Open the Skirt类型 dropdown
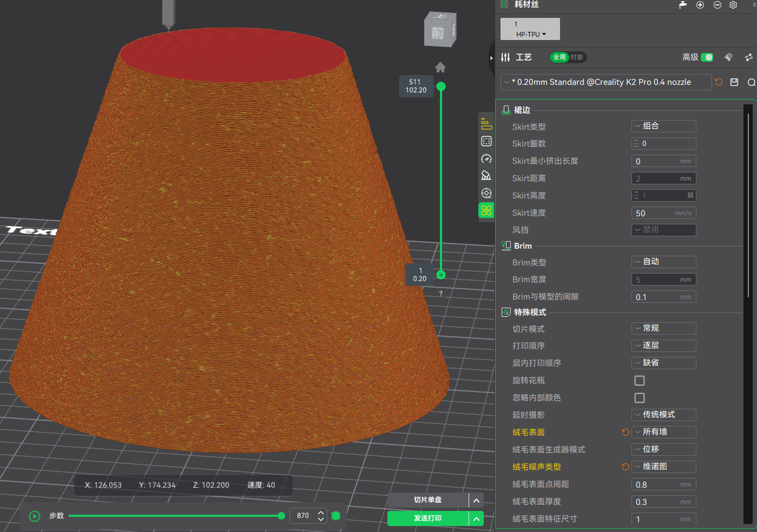Image resolution: width=757 pixels, height=532 pixels. coord(664,126)
